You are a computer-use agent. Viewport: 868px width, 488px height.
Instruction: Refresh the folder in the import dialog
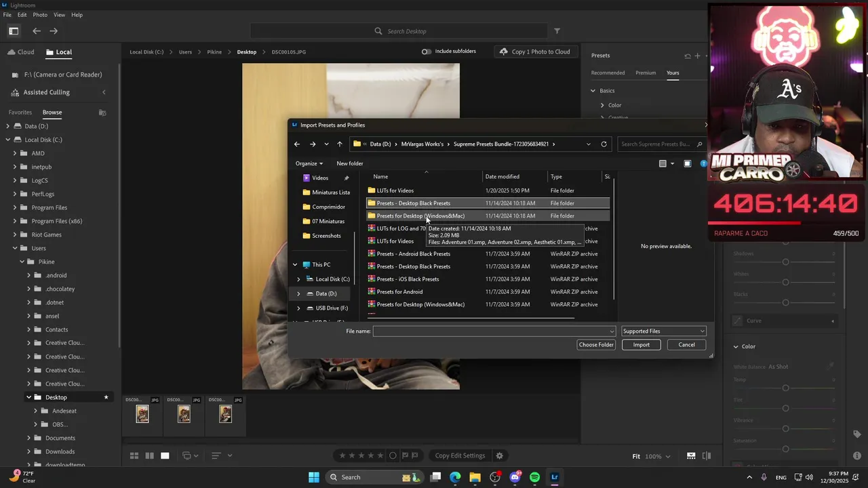604,144
